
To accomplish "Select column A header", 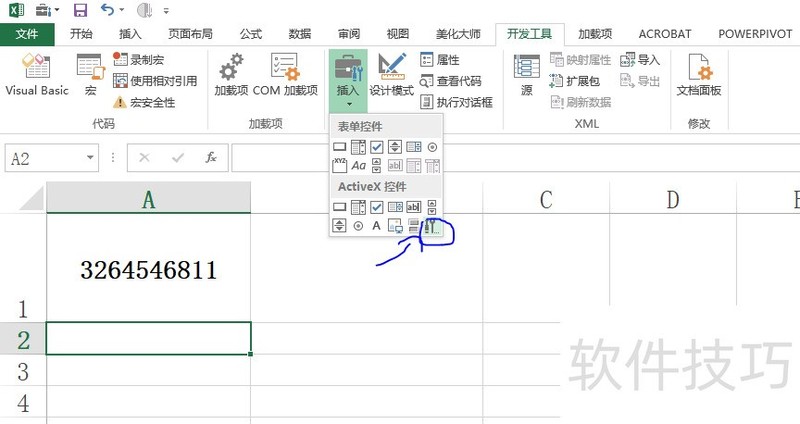I will [x=148, y=198].
